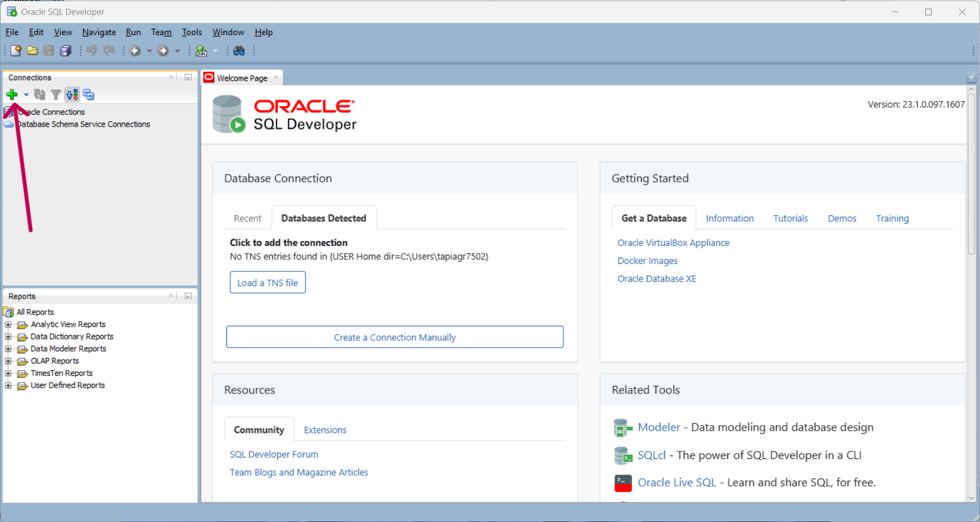
Task: Click the scrollbar down arrow on Welcome Page
Action: tap(971, 498)
